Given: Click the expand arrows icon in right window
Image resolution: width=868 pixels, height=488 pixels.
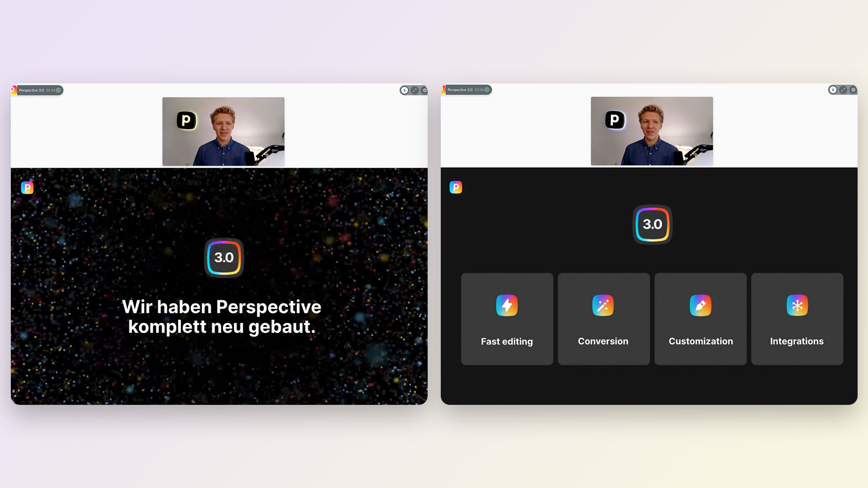Looking at the screenshot, I should 843,90.
